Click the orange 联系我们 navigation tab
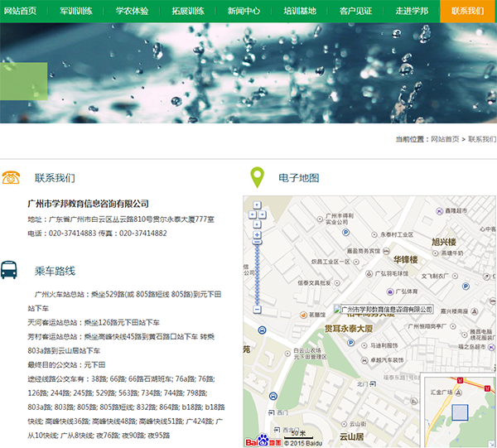The image size is (497, 448). tap(468, 11)
